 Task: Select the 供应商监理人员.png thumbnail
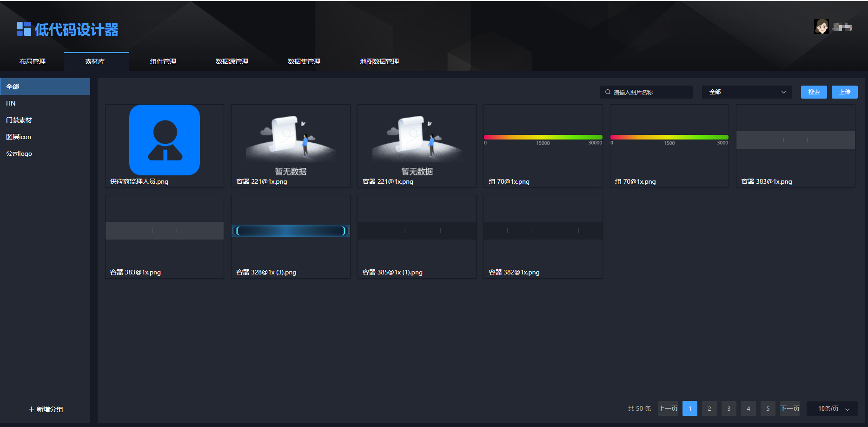click(165, 146)
